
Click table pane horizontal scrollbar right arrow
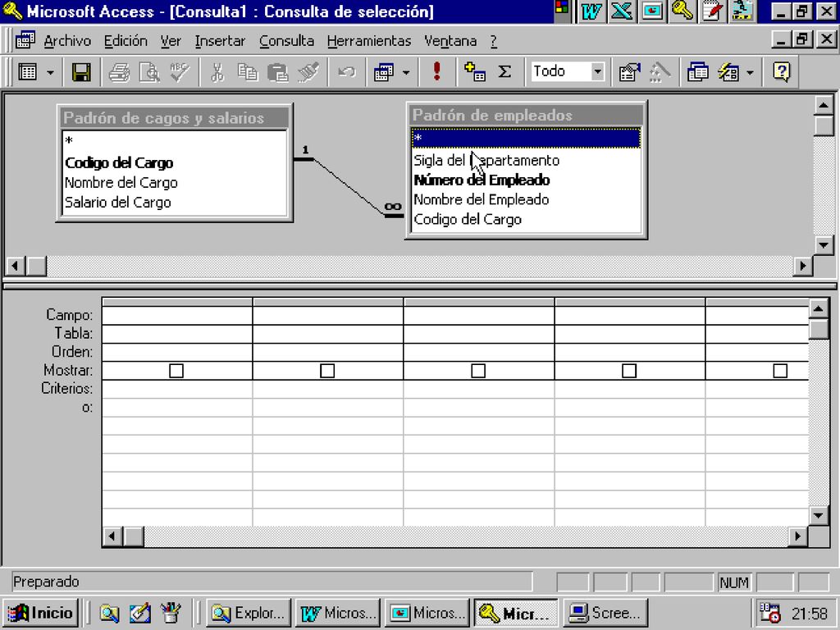802,265
